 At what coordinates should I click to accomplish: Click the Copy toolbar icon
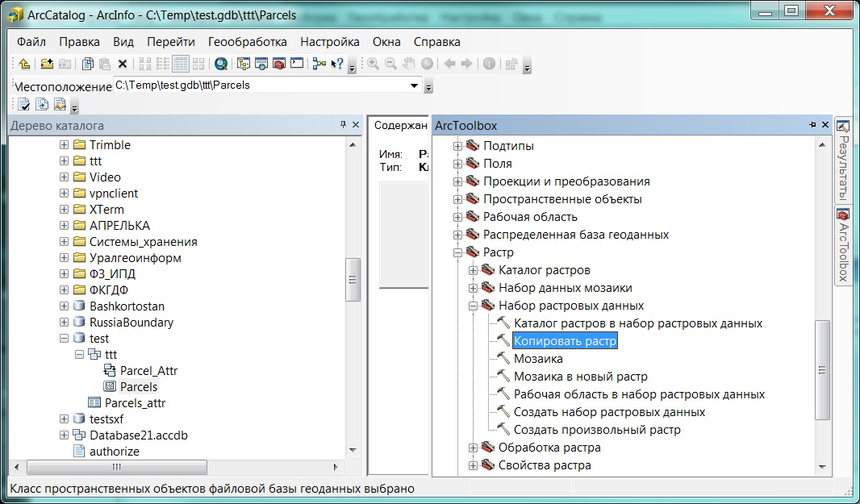click(x=87, y=64)
